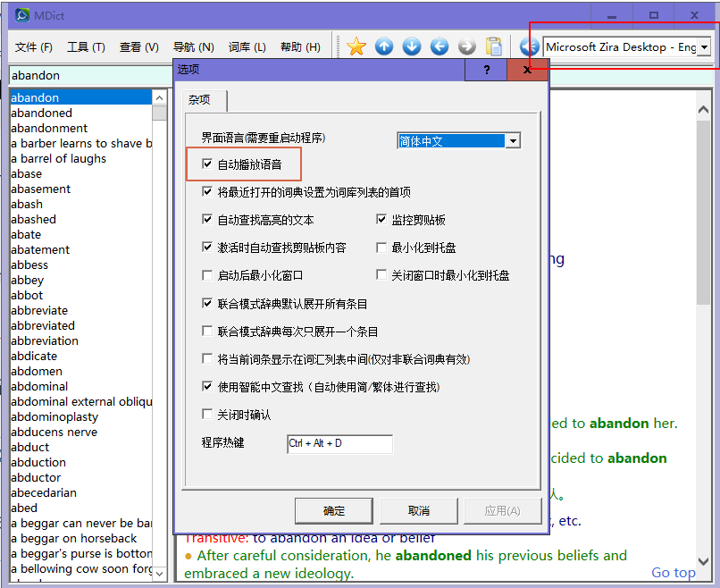Click the question mark help button in dialog
Viewport: 720px width, 588px height.
(x=486, y=70)
